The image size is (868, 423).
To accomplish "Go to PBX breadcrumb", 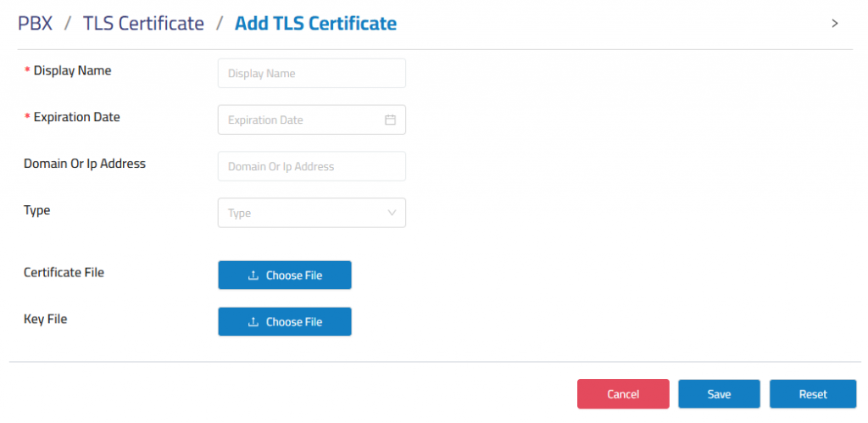I will (x=36, y=23).
